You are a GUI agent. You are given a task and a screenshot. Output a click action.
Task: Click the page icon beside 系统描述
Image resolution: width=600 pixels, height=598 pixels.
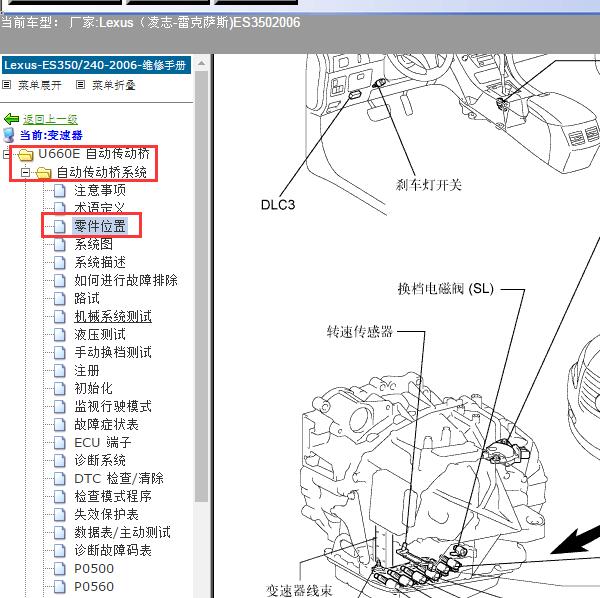(x=60, y=262)
